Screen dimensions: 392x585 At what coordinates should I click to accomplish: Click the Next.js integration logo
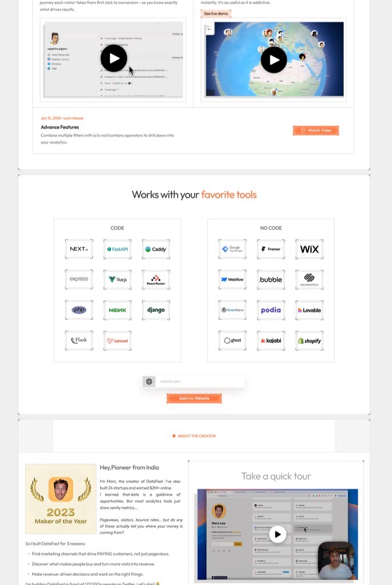(79, 249)
